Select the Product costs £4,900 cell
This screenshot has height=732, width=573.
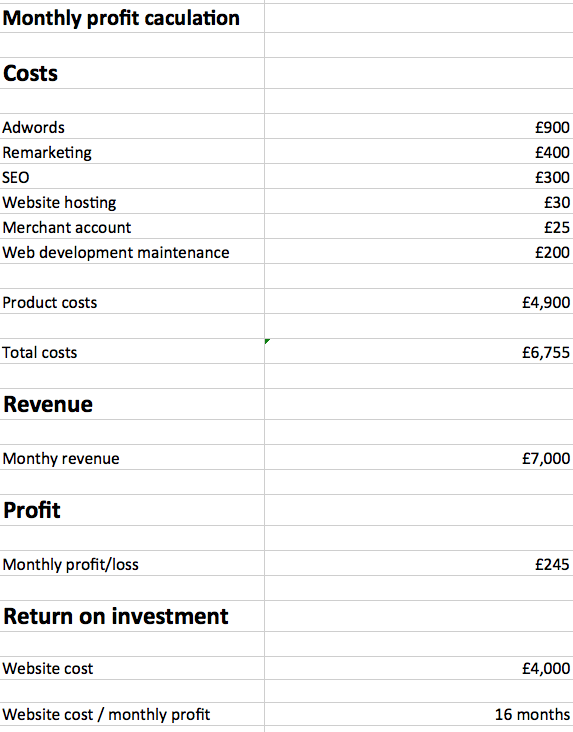pos(419,302)
